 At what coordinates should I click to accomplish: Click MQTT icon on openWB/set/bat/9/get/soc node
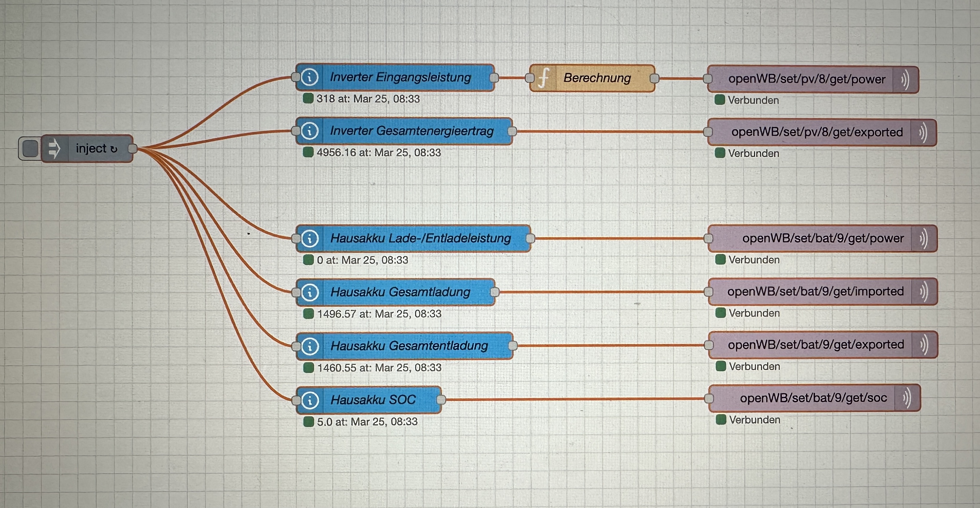point(907,398)
